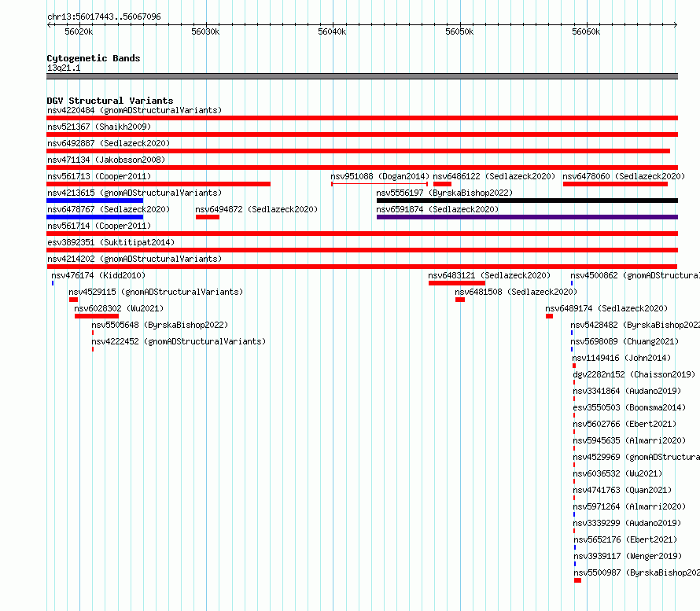Click the nsv5505648 (ByrskaBishop2022) label
Image resolution: width=700 pixels, height=611 pixels.
(x=160, y=325)
